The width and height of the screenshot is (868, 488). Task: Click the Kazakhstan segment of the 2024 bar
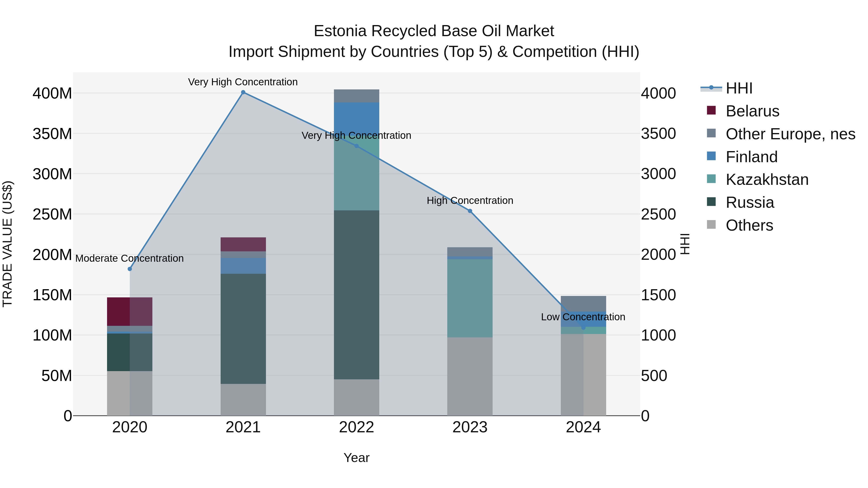click(x=583, y=330)
